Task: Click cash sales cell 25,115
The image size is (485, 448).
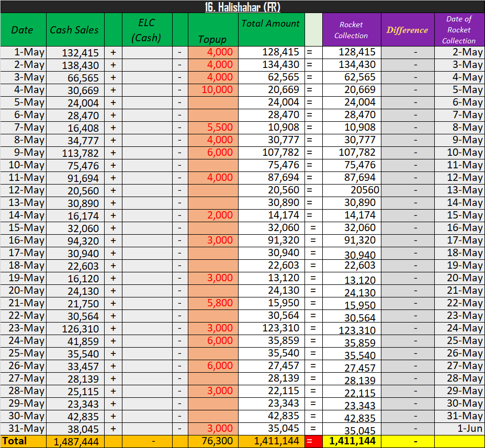Action: pyautogui.click(x=75, y=391)
